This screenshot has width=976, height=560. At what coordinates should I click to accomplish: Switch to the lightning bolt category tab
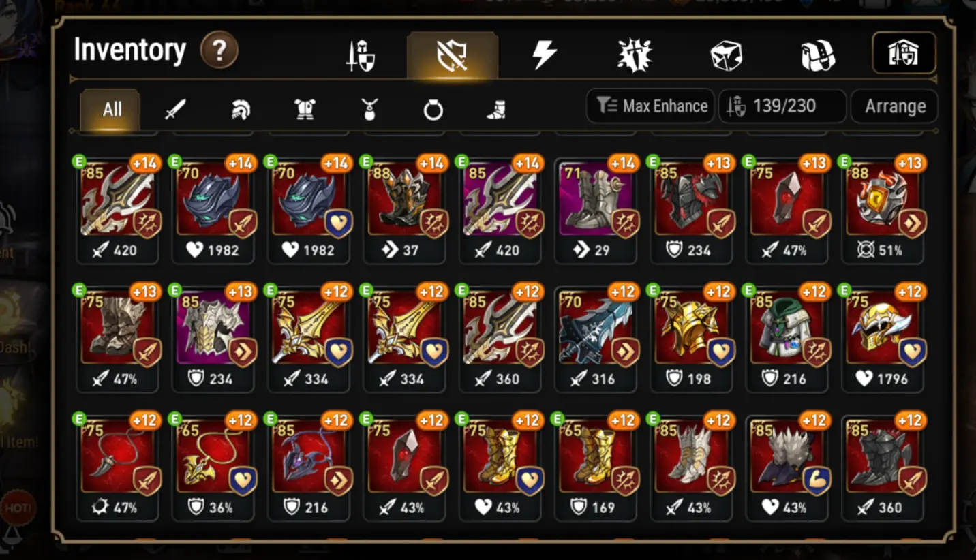544,55
